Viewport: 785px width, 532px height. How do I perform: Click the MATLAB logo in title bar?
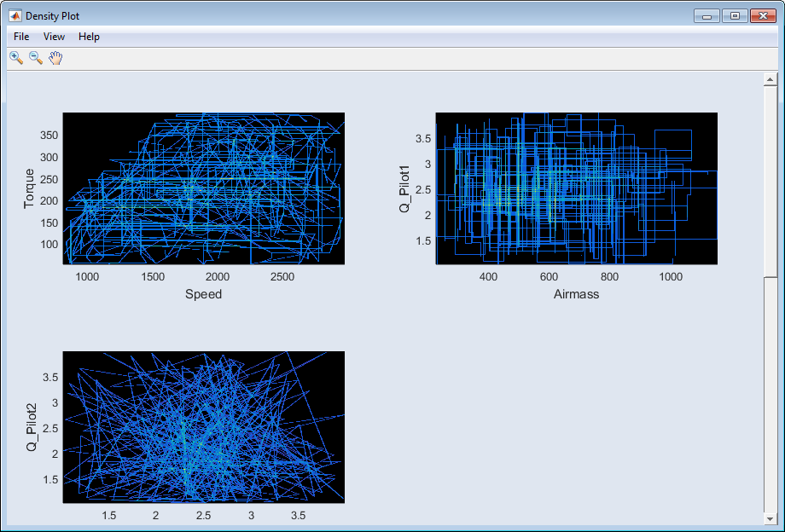15,16
